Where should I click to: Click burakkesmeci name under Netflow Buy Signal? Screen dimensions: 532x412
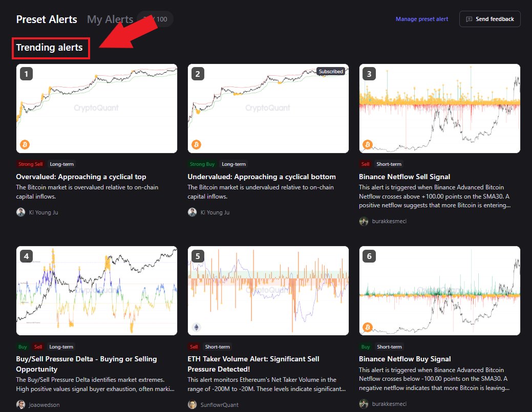pos(389,404)
